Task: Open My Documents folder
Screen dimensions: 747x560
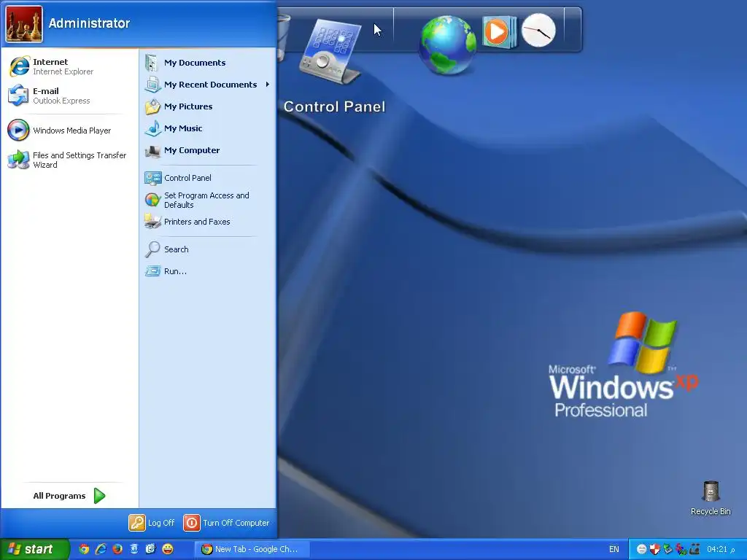Action: tap(207, 63)
